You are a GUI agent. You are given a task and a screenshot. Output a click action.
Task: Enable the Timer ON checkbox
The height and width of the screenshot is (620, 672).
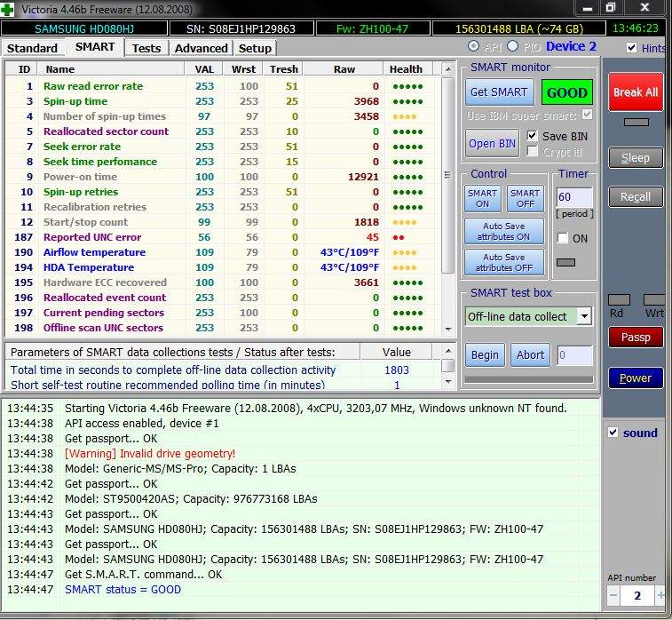pos(562,238)
